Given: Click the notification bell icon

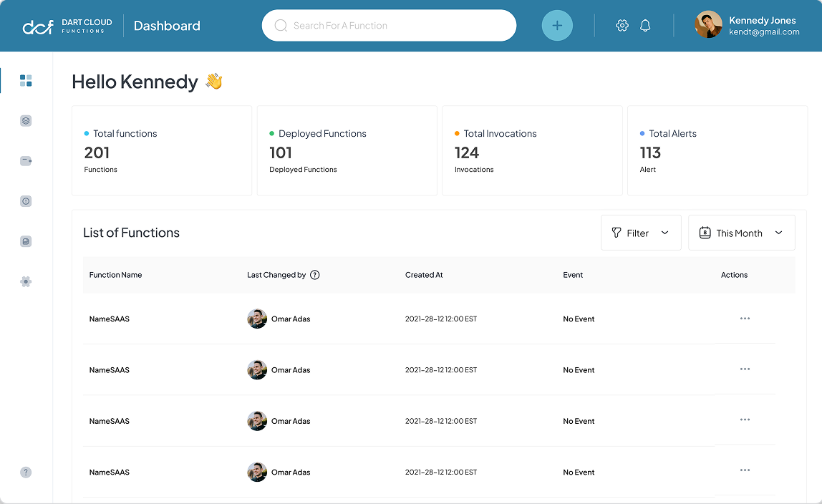Looking at the screenshot, I should point(645,25).
